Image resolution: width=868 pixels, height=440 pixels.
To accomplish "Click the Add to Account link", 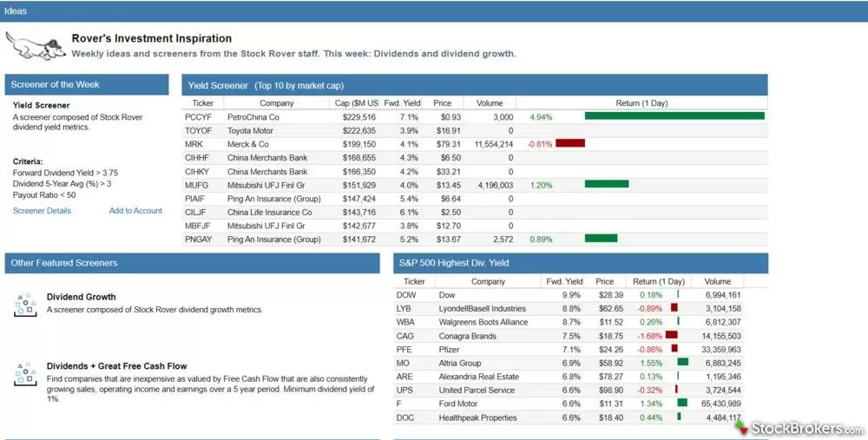I will tap(135, 211).
